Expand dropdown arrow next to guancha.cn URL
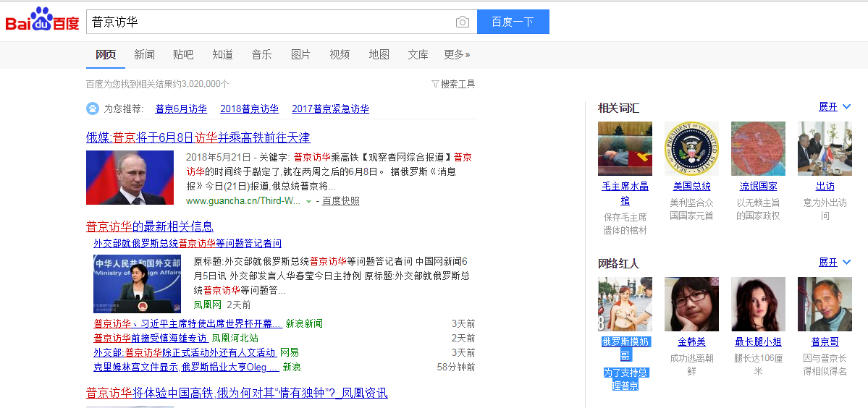Image resolution: width=868 pixels, height=408 pixels. pos(309,201)
